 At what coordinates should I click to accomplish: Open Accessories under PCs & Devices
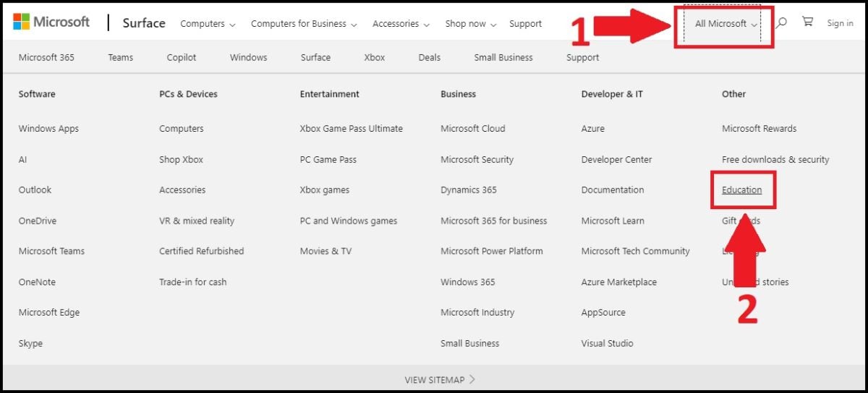[182, 190]
